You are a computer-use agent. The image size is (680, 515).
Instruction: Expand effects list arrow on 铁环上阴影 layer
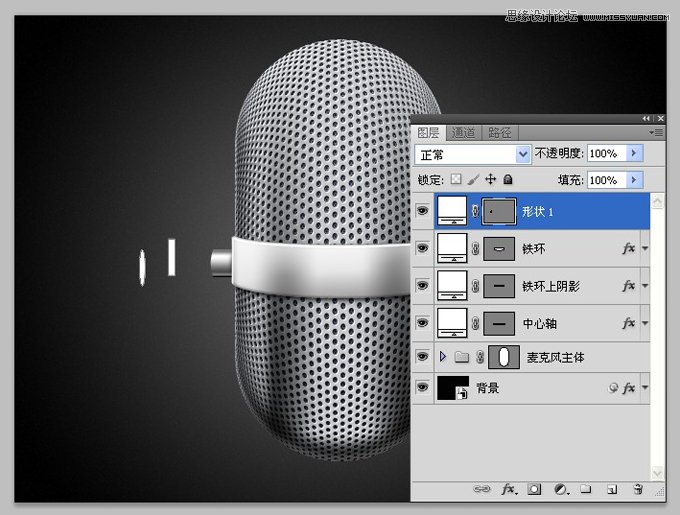(645, 286)
